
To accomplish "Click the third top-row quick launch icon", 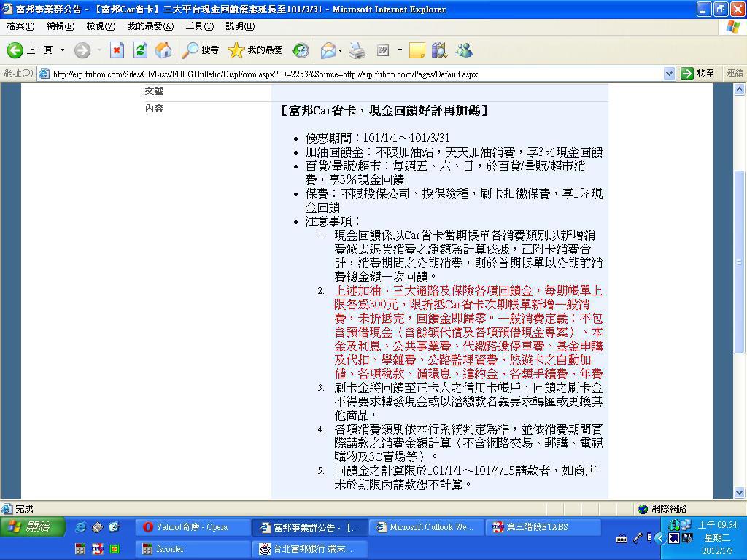I will click(114, 526).
